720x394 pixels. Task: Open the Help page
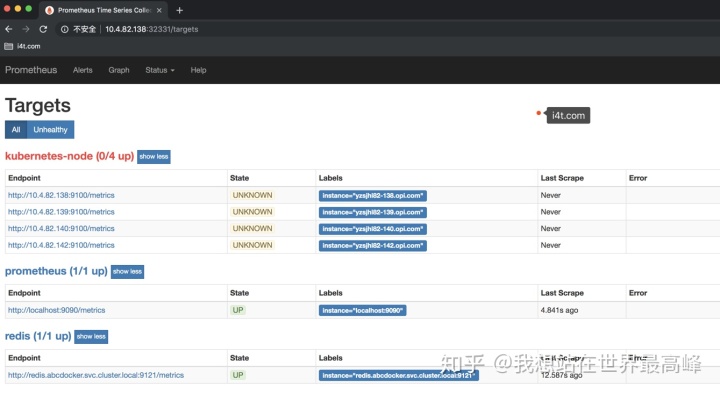click(x=198, y=70)
